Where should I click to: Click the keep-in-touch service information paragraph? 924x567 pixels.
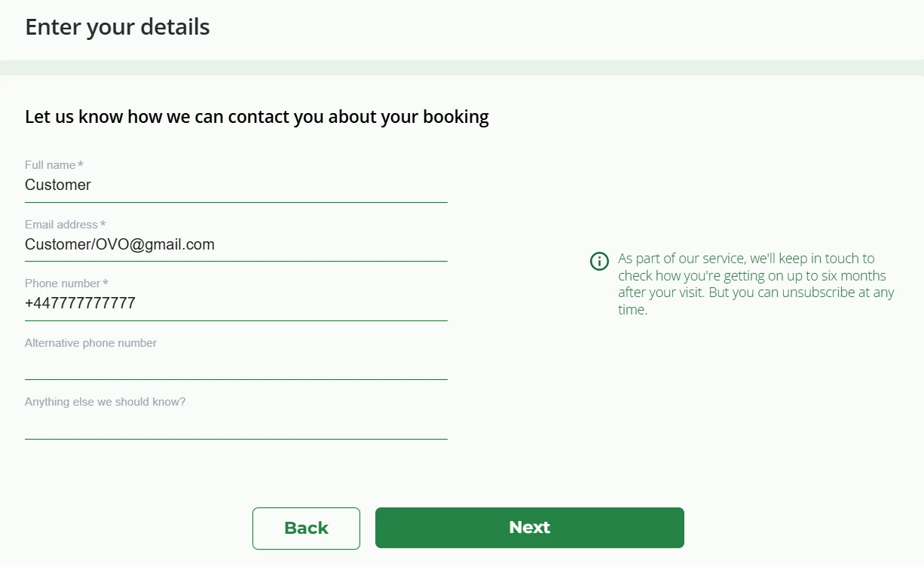point(756,283)
